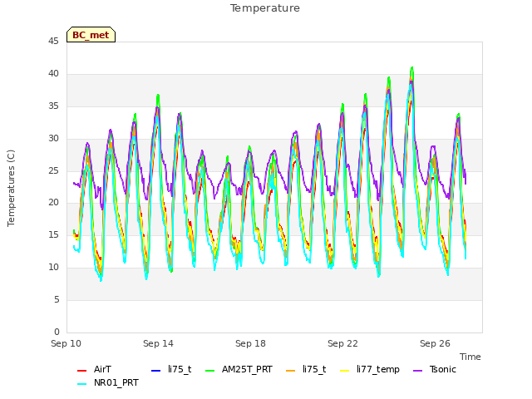Toggle the li77_temp legend entry
This screenshot has height=399, width=532.
click(x=370, y=369)
